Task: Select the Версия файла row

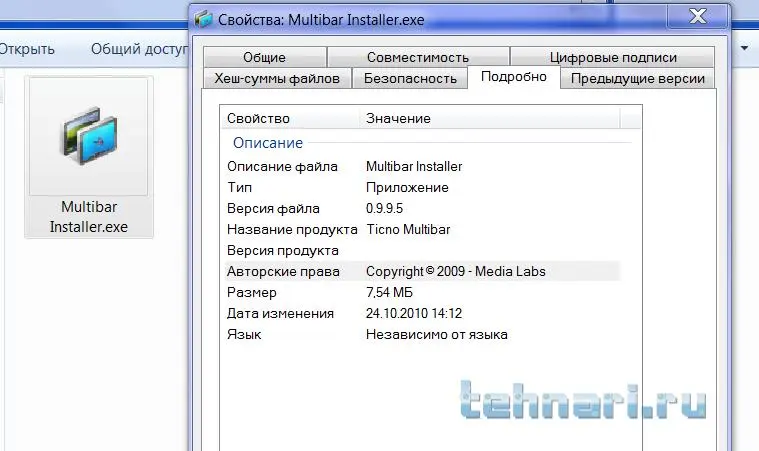Action: click(422, 209)
